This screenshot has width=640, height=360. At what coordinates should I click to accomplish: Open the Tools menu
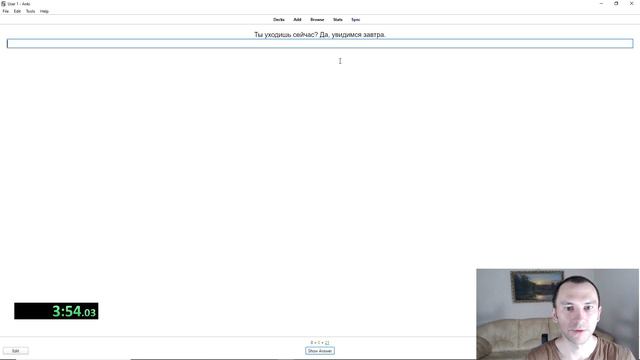click(x=31, y=11)
